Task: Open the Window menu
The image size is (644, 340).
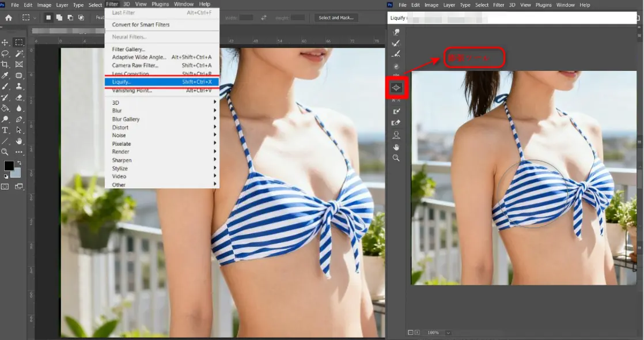Action: (x=184, y=4)
